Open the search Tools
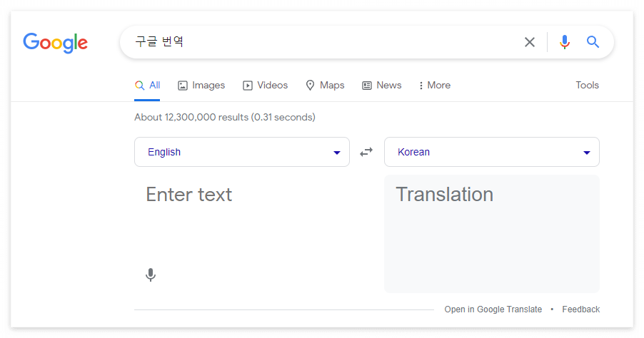Screen dimensions: 644x338 point(587,86)
